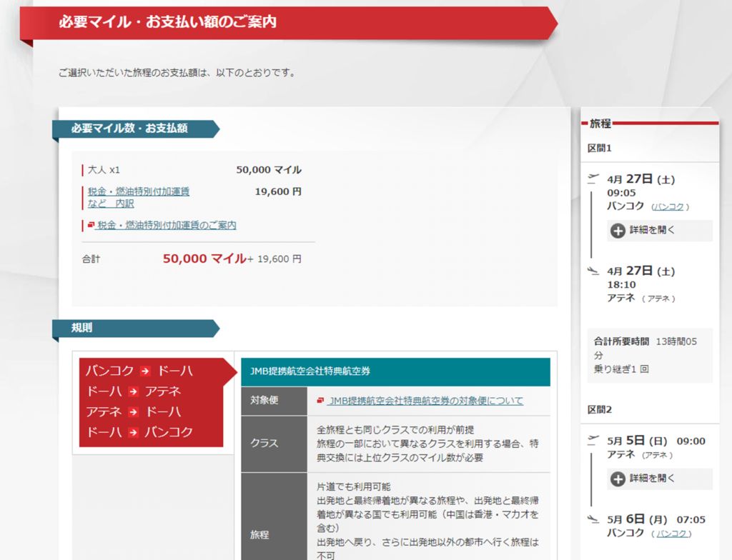The width and height of the screenshot is (732, 560).
Task: Click the plus icon in 区間1 詳細を開く
Action: (x=618, y=231)
